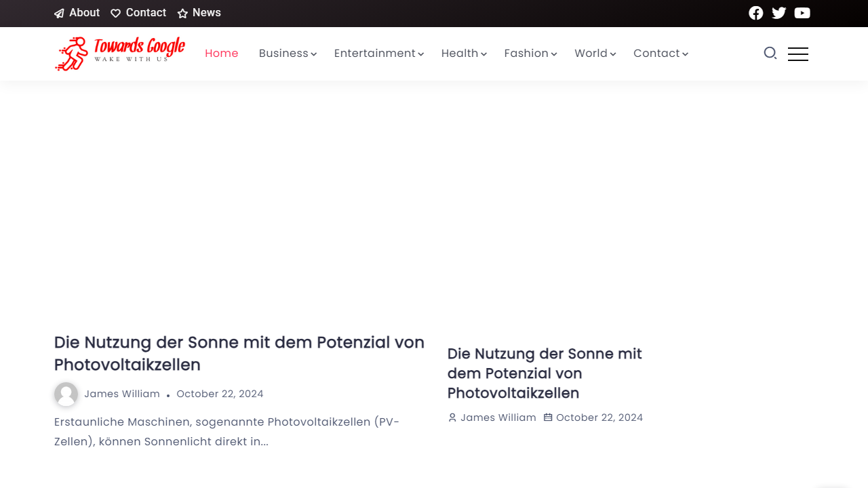This screenshot has width=868, height=488.
Task: Open the hamburger menu icon
Action: [x=797, y=54]
